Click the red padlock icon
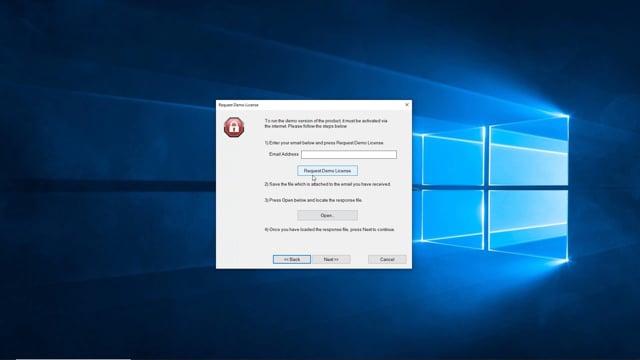This screenshot has height=360, width=640. tap(234, 127)
